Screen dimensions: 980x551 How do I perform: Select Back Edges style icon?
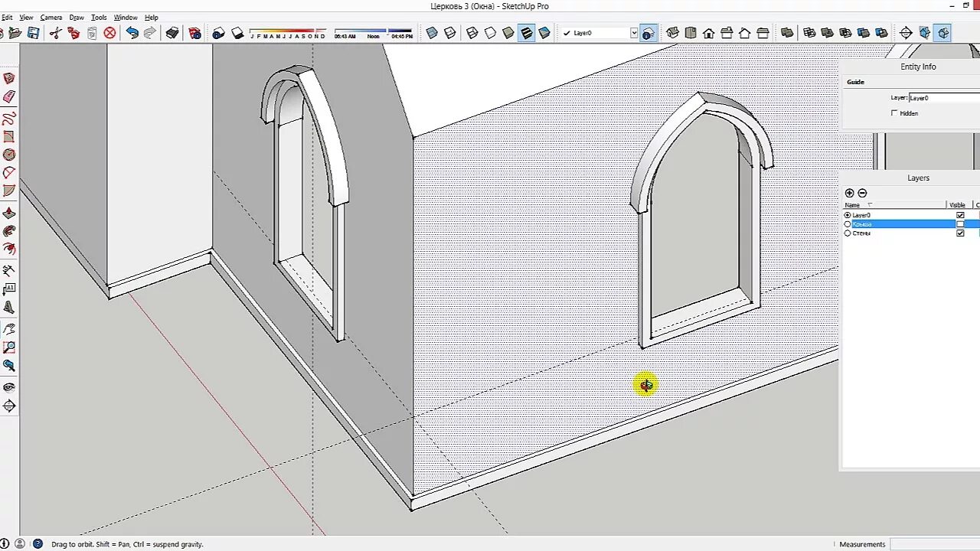click(450, 33)
